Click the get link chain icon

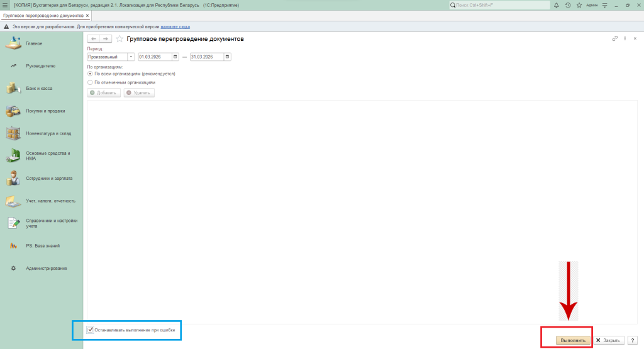click(614, 39)
